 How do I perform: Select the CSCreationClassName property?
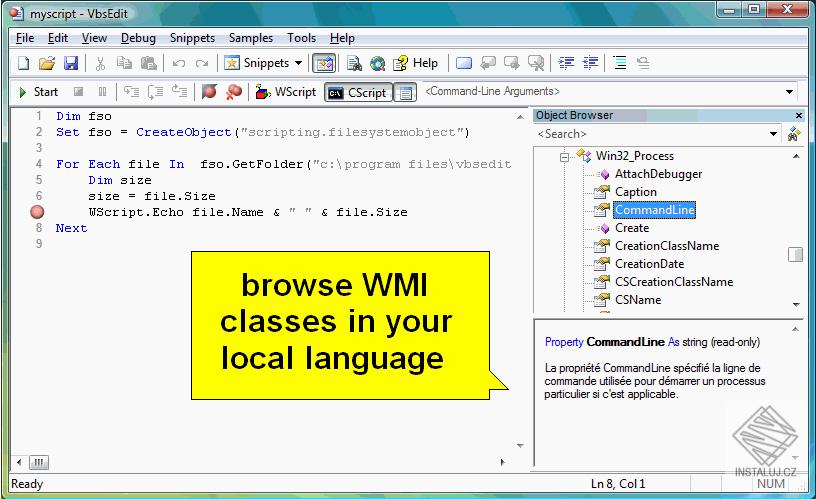tap(674, 282)
